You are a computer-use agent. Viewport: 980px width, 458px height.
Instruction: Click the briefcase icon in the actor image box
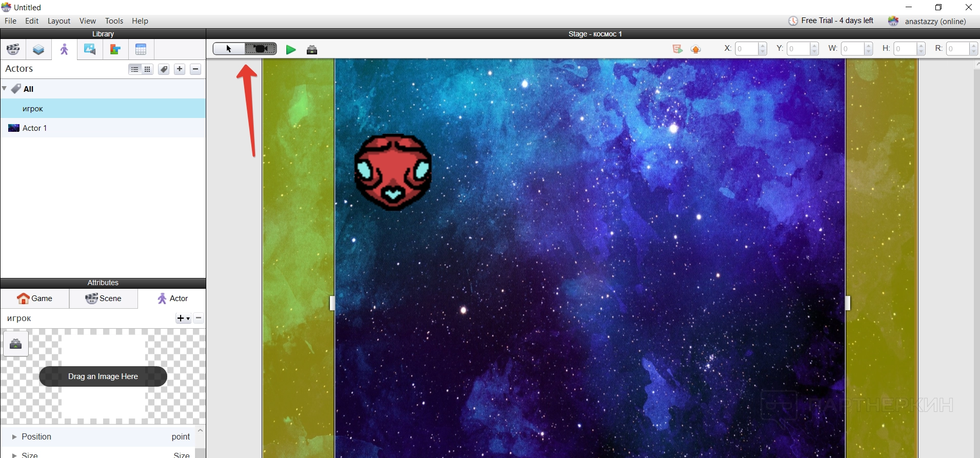pos(16,344)
